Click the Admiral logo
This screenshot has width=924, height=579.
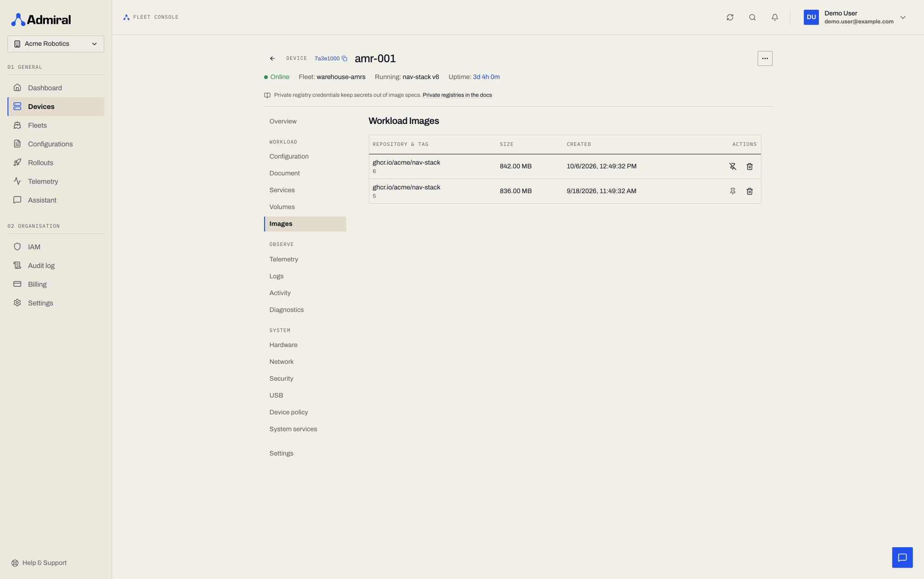tap(41, 20)
